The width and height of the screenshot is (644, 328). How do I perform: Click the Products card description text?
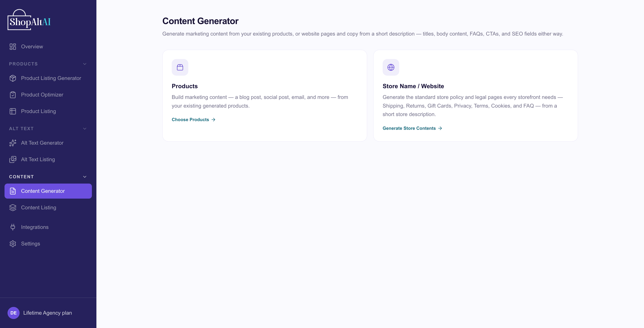click(260, 101)
